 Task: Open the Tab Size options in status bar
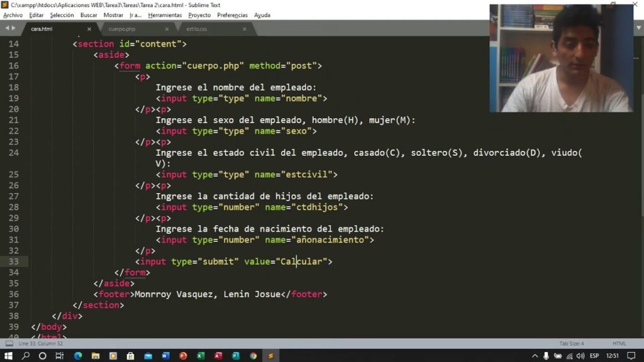tap(572, 344)
